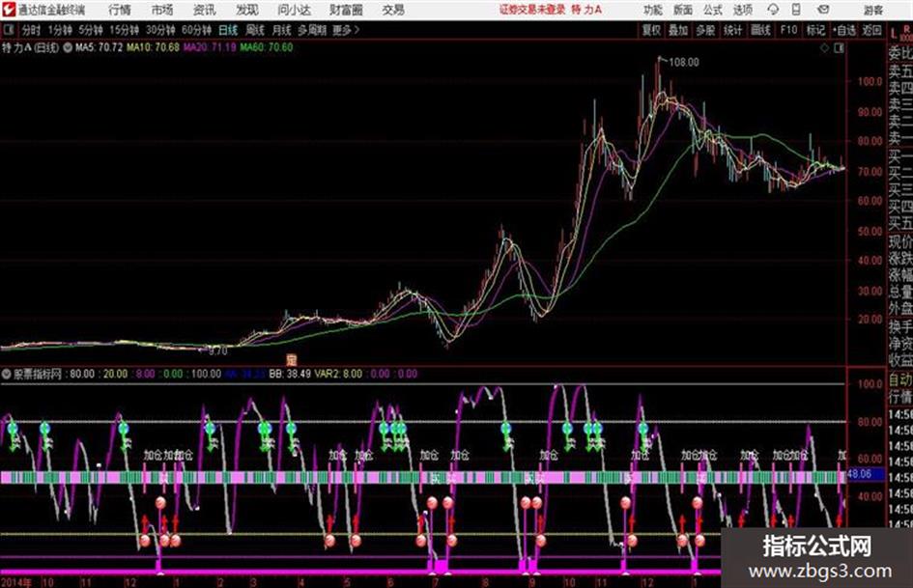Switch to 30分钟 period
The width and height of the screenshot is (913, 588).
point(160,30)
